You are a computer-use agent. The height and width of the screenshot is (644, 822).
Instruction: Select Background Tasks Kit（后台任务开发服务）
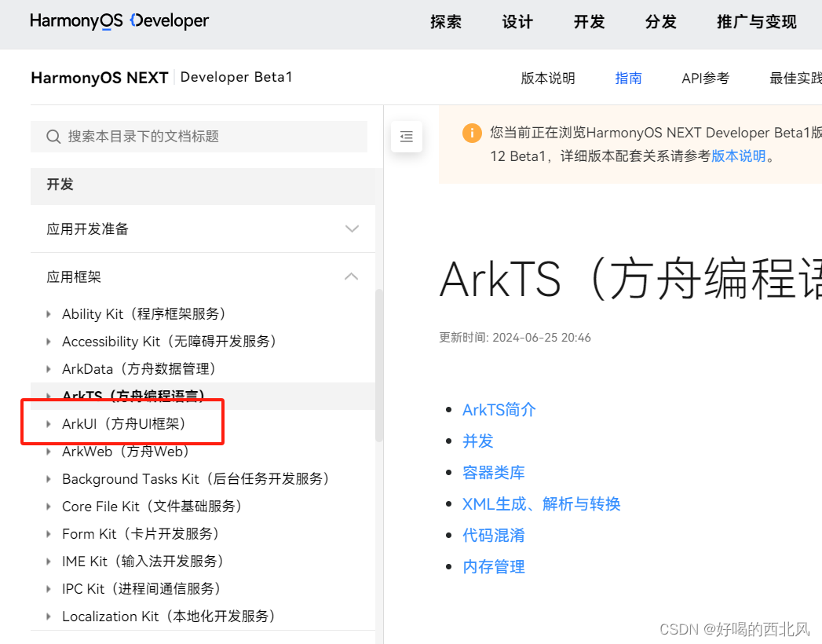point(195,479)
